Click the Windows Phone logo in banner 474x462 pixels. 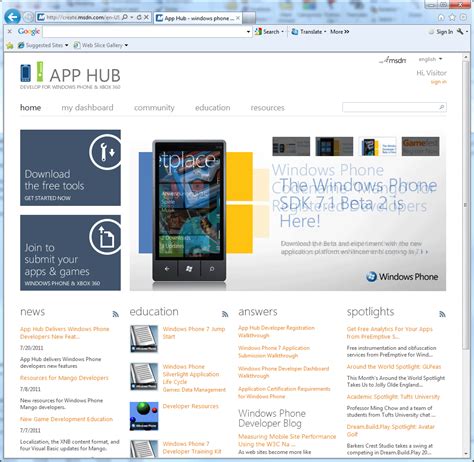402,277
